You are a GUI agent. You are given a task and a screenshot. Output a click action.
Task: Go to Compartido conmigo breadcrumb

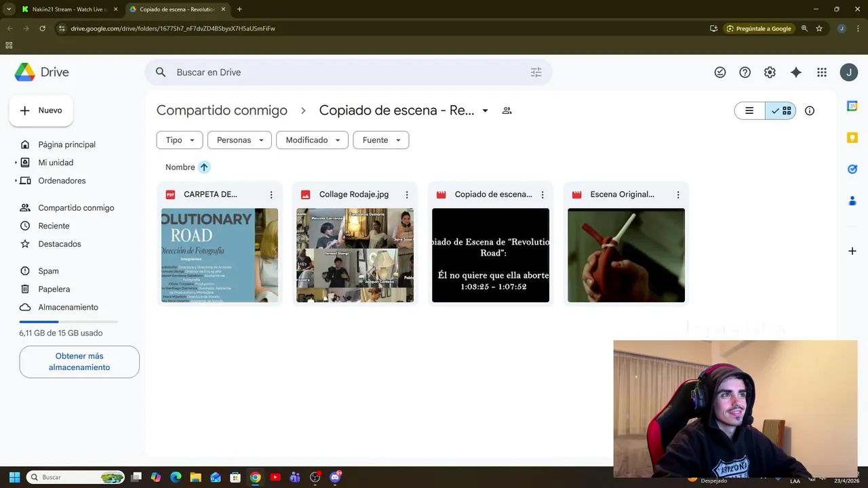(222, 110)
